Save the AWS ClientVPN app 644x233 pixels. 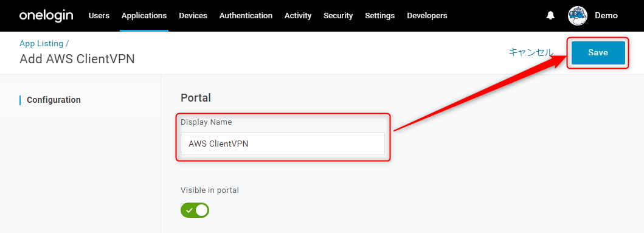[x=598, y=52]
